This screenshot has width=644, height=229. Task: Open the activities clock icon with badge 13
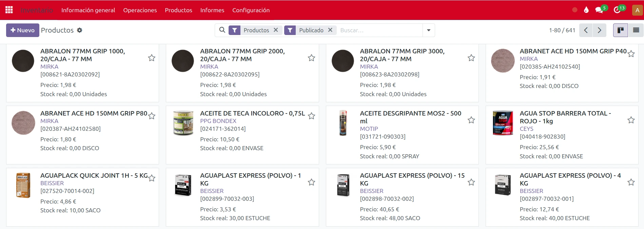click(617, 10)
